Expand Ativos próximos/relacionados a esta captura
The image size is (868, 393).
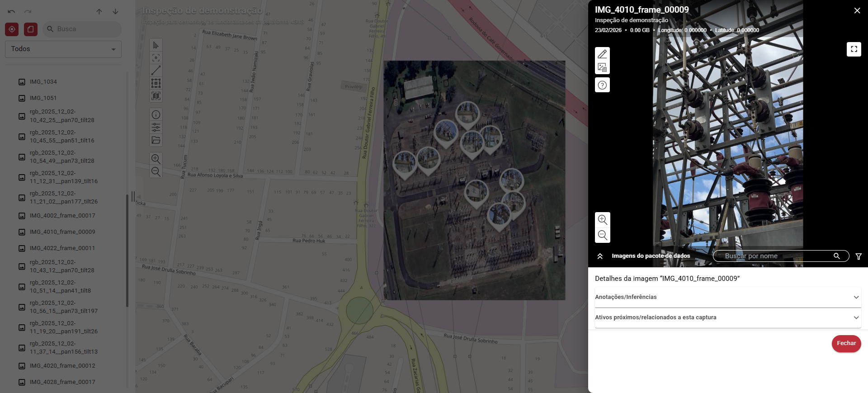pos(727,317)
